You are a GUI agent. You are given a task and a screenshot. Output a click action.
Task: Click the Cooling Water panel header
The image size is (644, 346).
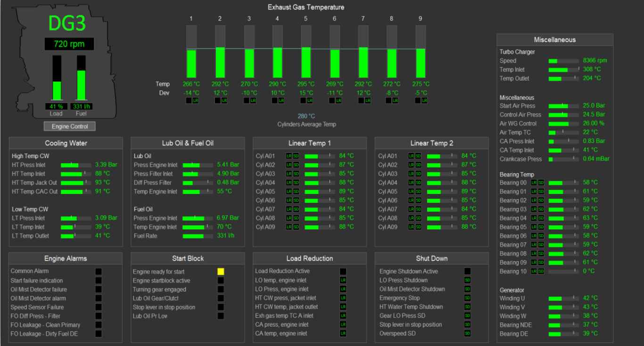66,143
